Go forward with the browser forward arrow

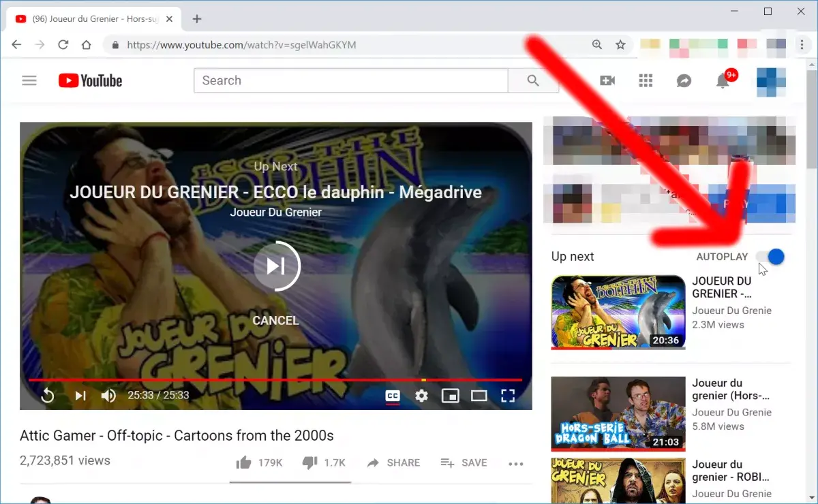click(x=40, y=45)
